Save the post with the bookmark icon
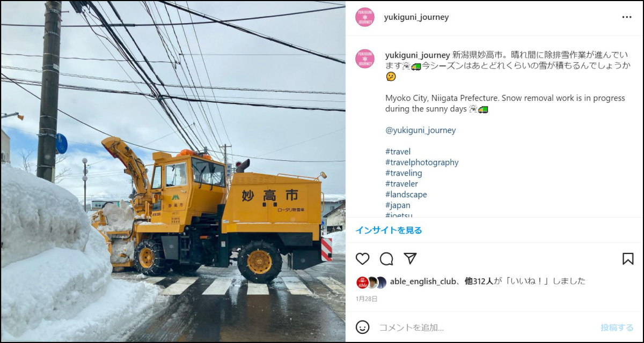Image resolution: width=644 pixels, height=343 pixels. click(628, 259)
